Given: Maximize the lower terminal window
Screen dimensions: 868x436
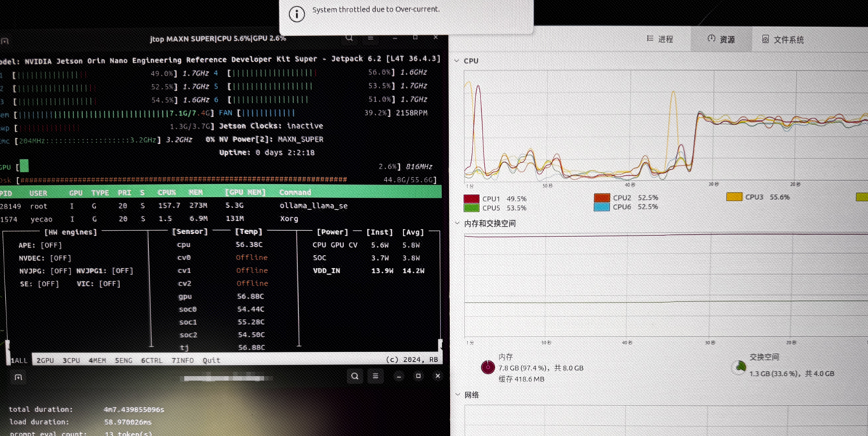Looking at the screenshot, I should click(419, 376).
